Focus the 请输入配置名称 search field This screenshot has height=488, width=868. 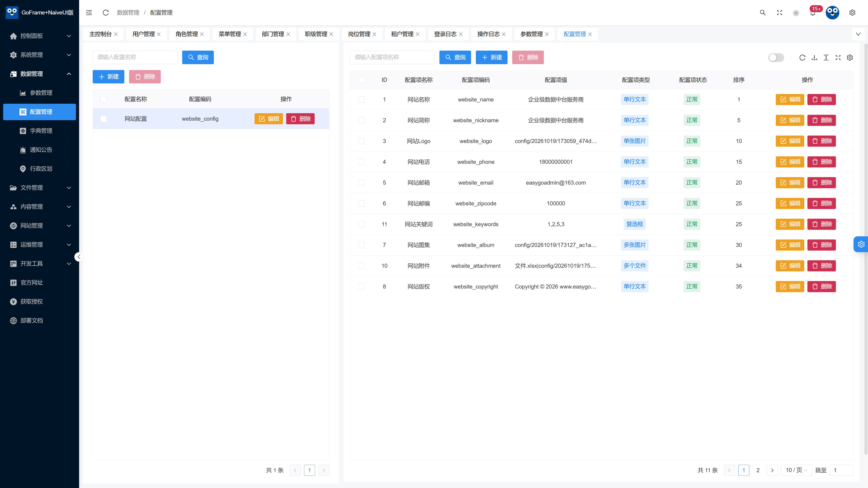click(x=135, y=57)
